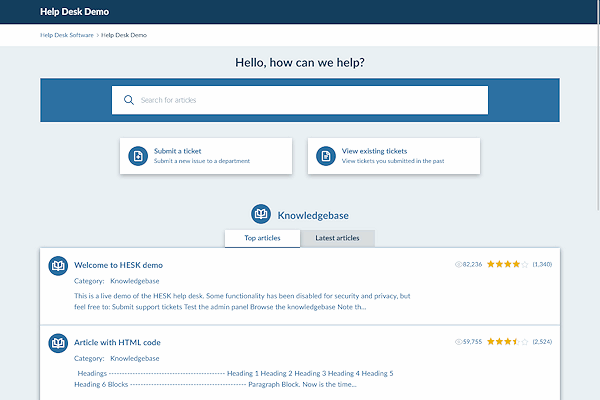Click the Help Desk Demo header title
Screen dimensions: 600x400
74,12
